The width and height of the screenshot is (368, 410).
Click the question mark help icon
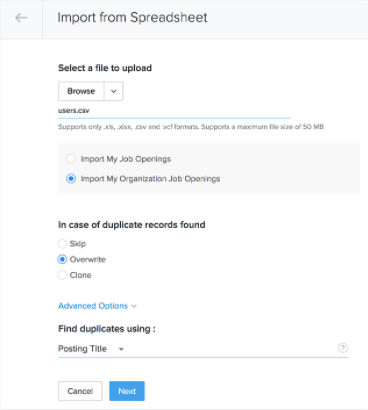pos(343,348)
